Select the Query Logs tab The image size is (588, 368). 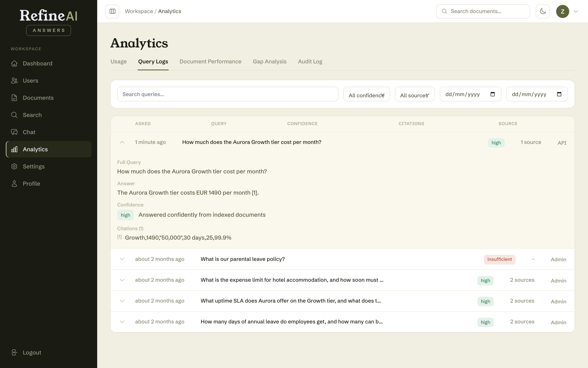click(x=153, y=62)
